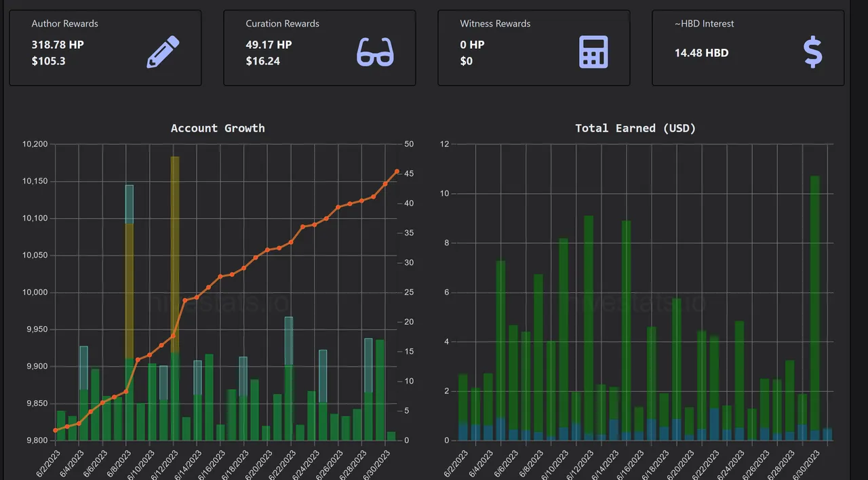The width and height of the screenshot is (868, 480).
Task: Select the last orange point on growth line
Action: click(x=397, y=172)
